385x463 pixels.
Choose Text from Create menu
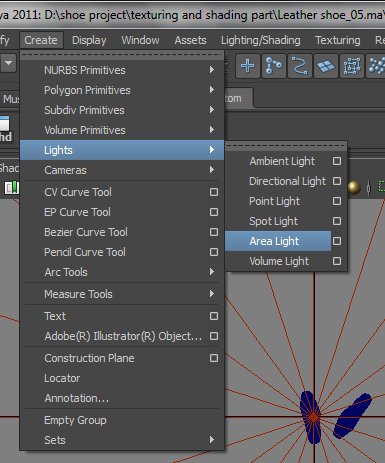click(x=55, y=316)
